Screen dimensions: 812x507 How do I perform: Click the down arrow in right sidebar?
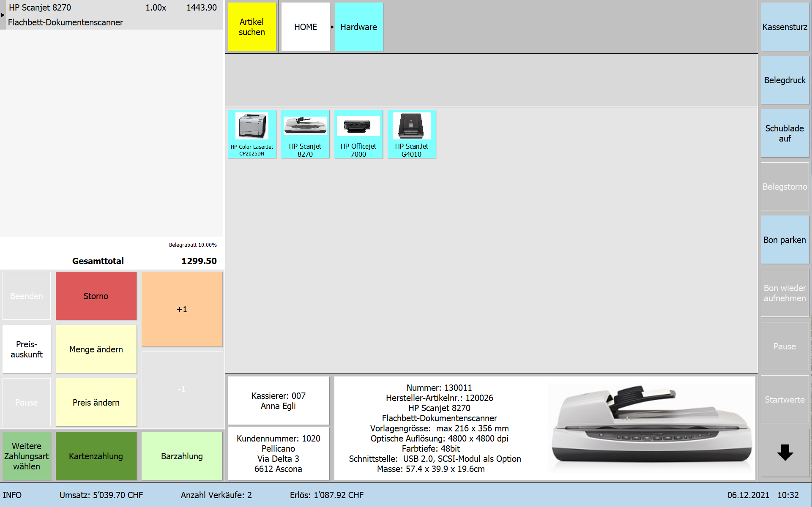785,452
